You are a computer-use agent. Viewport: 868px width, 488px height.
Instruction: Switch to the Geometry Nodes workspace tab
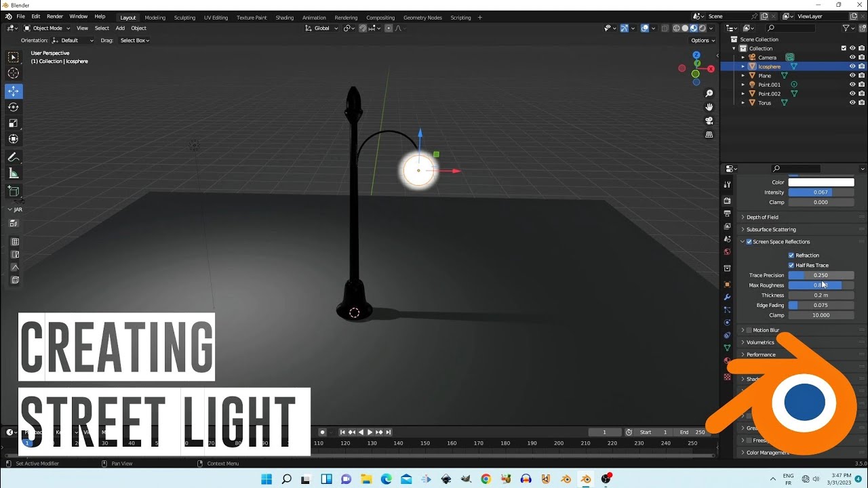pyautogui.click(x=422, y=18)
